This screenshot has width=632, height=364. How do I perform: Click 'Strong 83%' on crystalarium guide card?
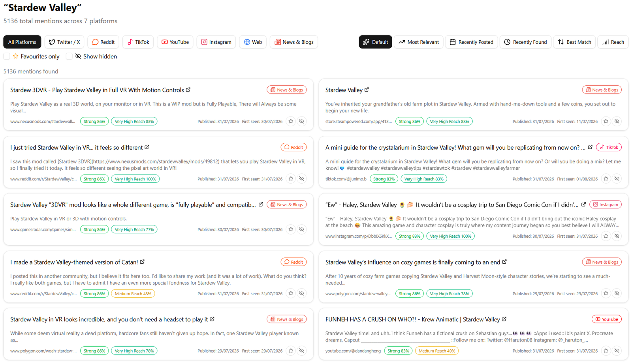point(384,179)
